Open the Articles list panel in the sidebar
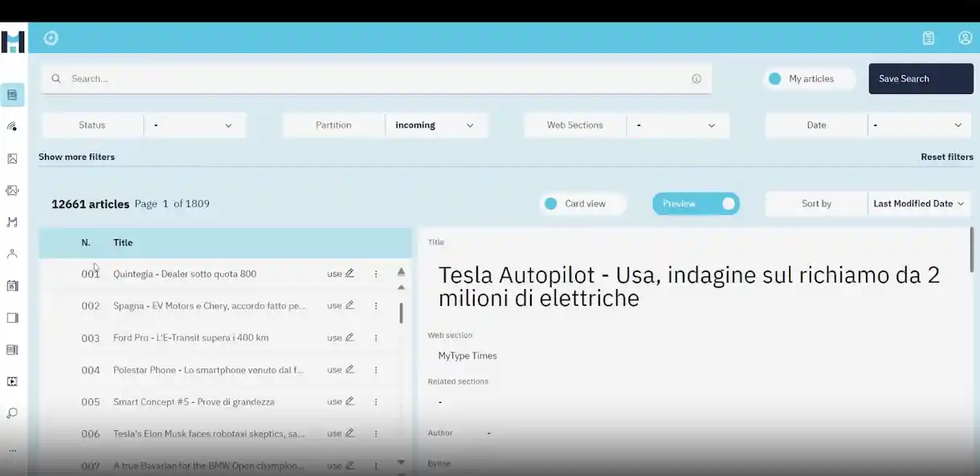 (x=12, y=94)
